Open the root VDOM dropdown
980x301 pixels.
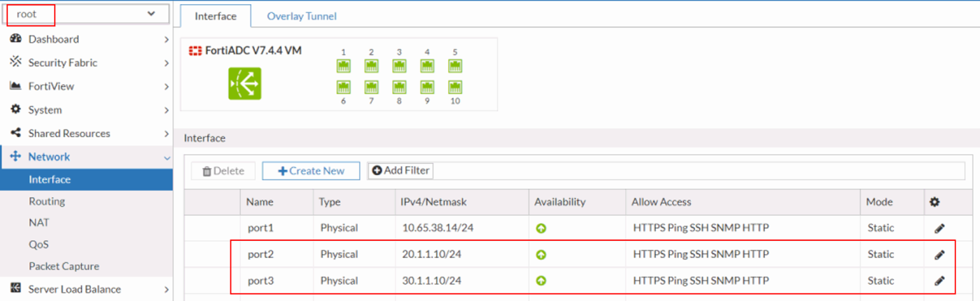[86, 14]
